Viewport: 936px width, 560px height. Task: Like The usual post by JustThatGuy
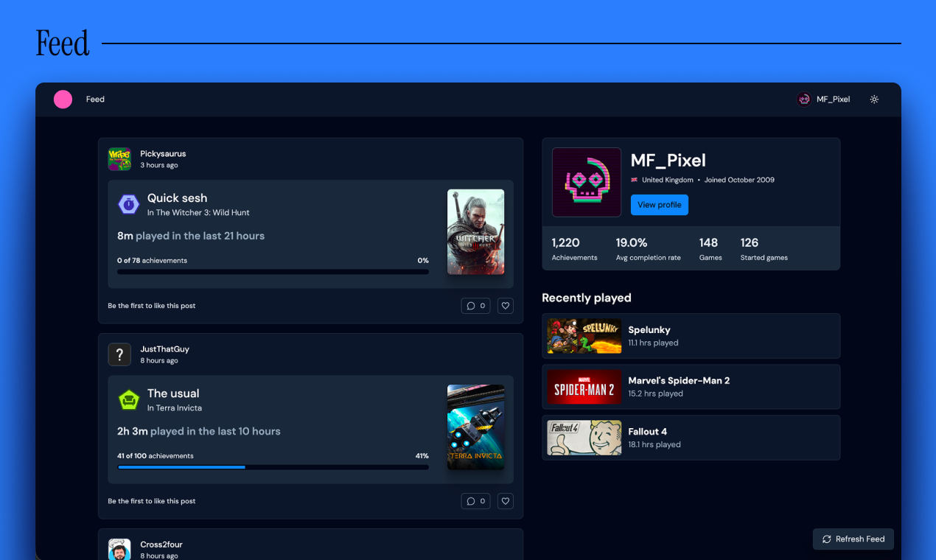(x=505, y=500)
